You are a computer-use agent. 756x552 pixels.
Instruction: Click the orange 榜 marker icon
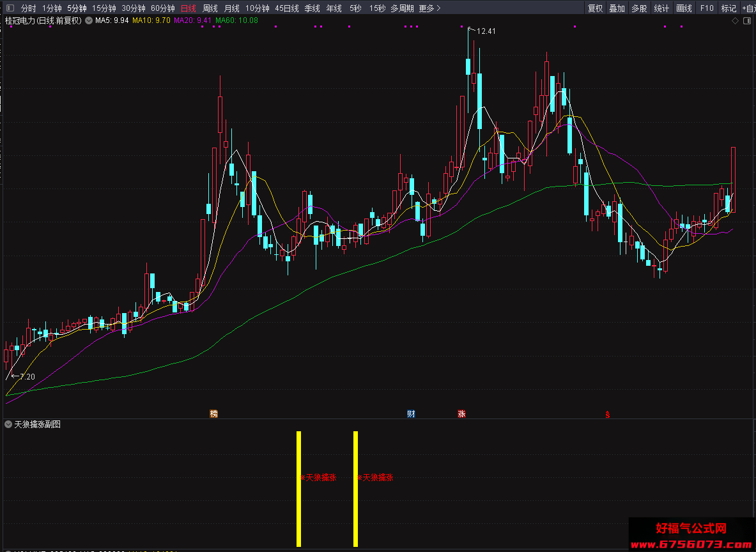click(213, 413)
